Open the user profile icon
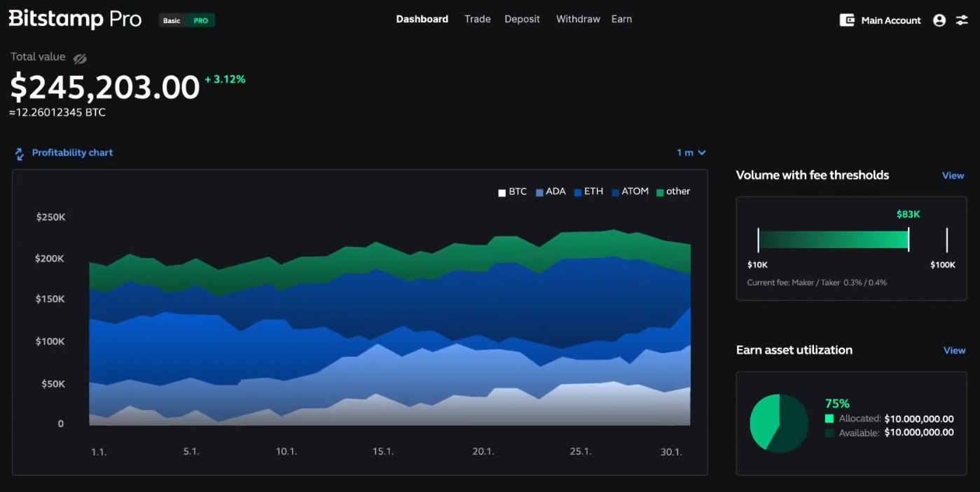 [939, 20]
